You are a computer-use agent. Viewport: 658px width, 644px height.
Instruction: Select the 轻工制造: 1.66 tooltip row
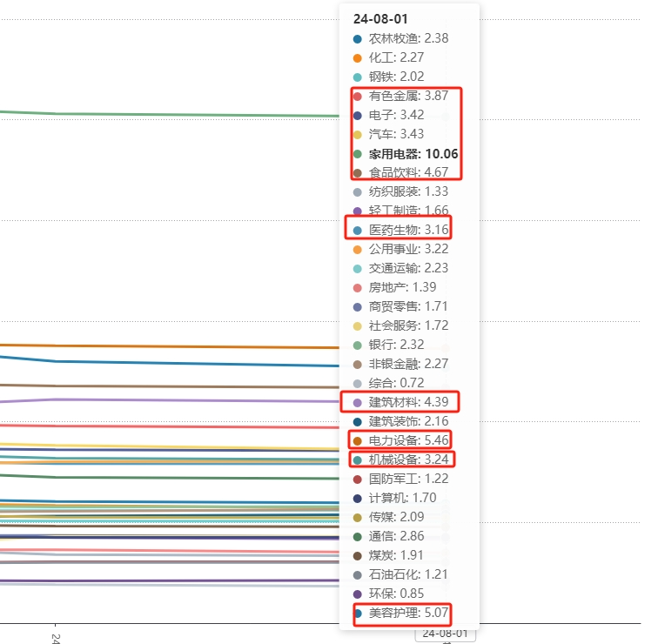[x=400, y=211]
